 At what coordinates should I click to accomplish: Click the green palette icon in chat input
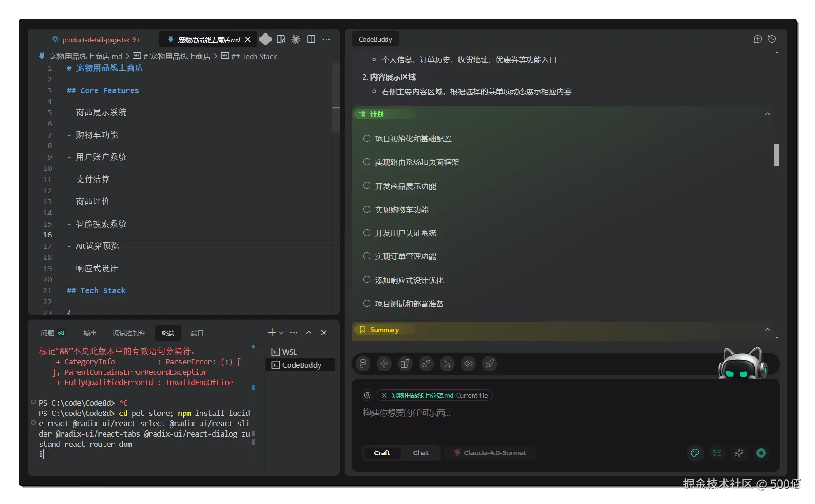coord(695,453)
